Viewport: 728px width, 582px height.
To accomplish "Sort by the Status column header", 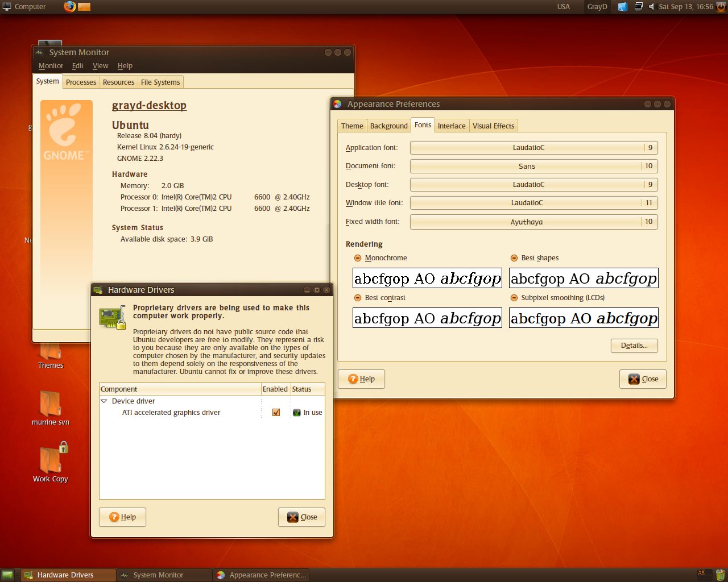I will (308, 389).
